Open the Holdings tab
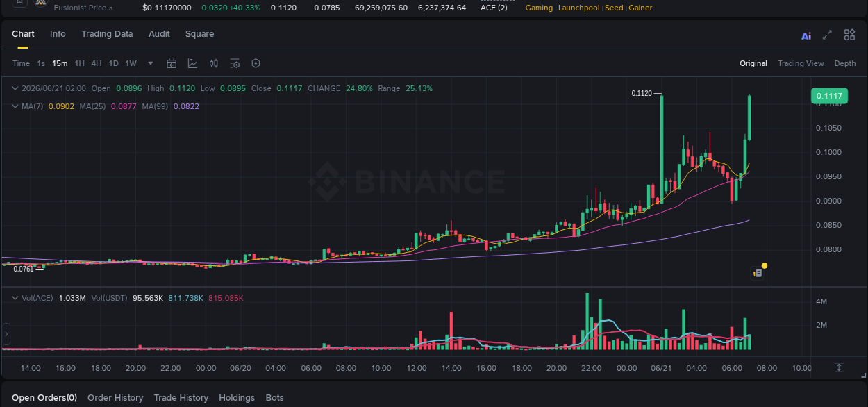Screen dimensions: 868x407 point(237,398)
